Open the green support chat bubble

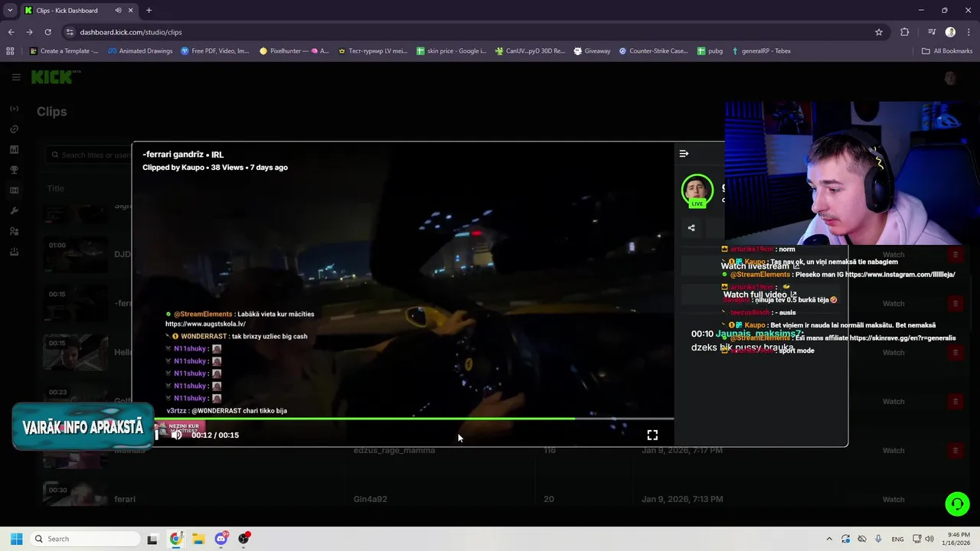957,504
